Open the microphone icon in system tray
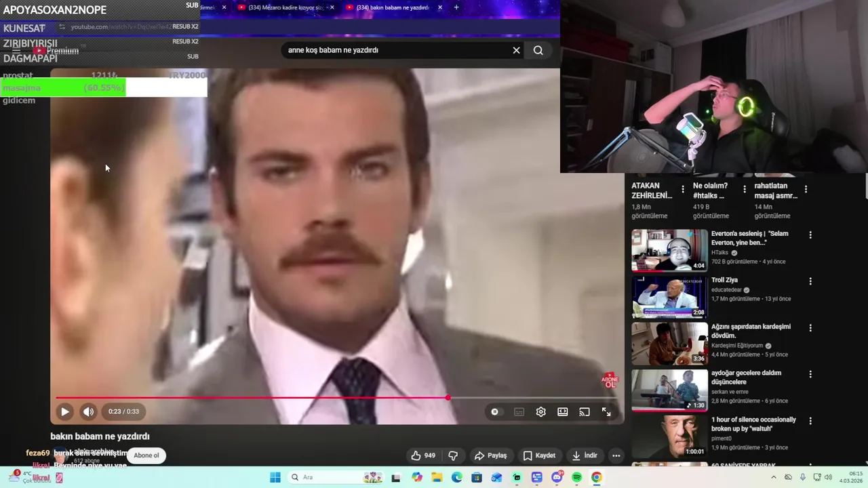 802,477
